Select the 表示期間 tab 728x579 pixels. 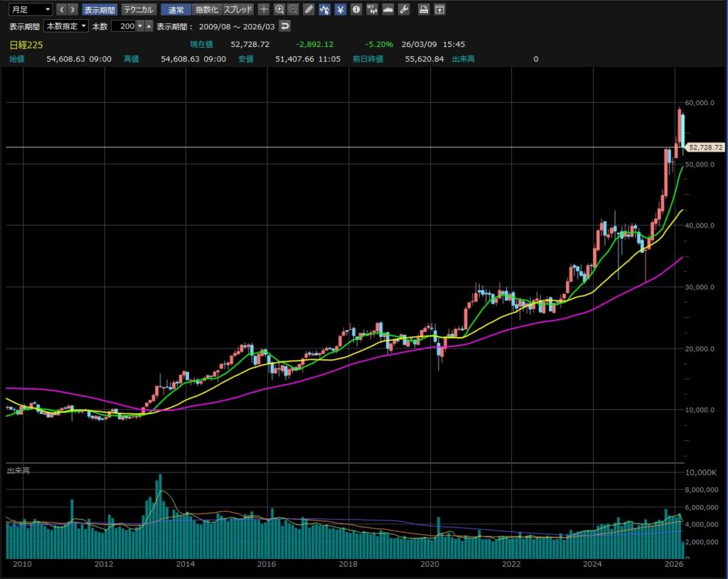pos(99,9)
